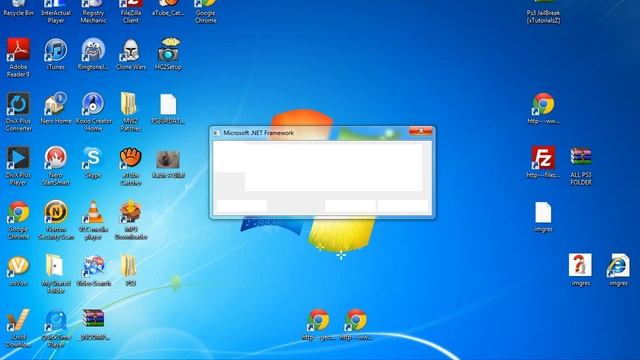The image size is (640, 360).
Task: Open the imgres Internet Explorer icon
Action: coord(618,266)
